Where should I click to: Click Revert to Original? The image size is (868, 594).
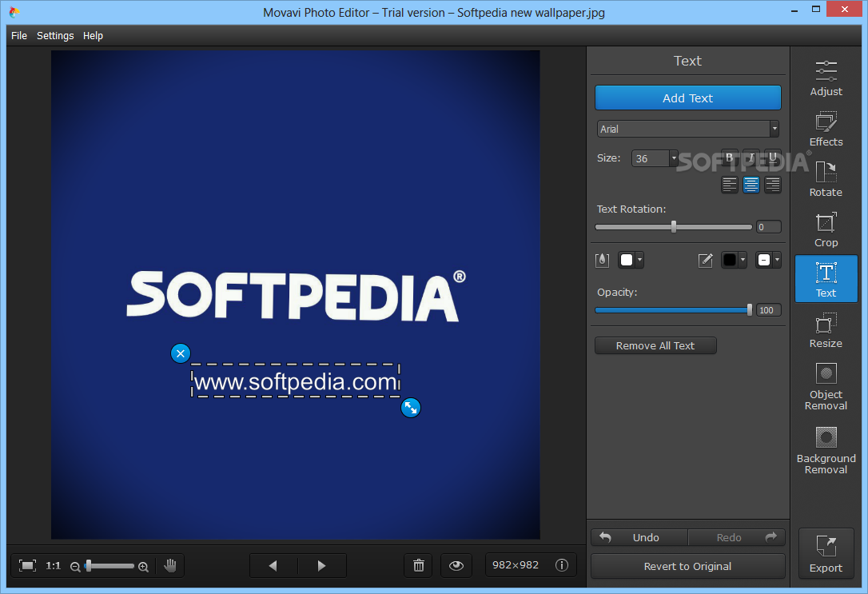click(688, 566)
